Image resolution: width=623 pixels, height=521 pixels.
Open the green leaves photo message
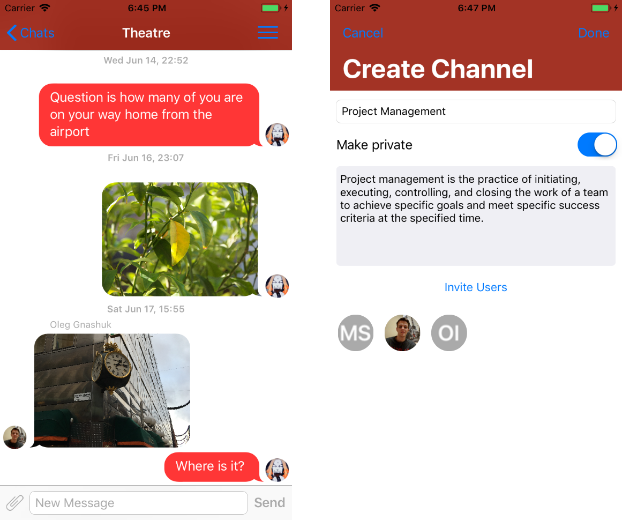tap(180, 239)
